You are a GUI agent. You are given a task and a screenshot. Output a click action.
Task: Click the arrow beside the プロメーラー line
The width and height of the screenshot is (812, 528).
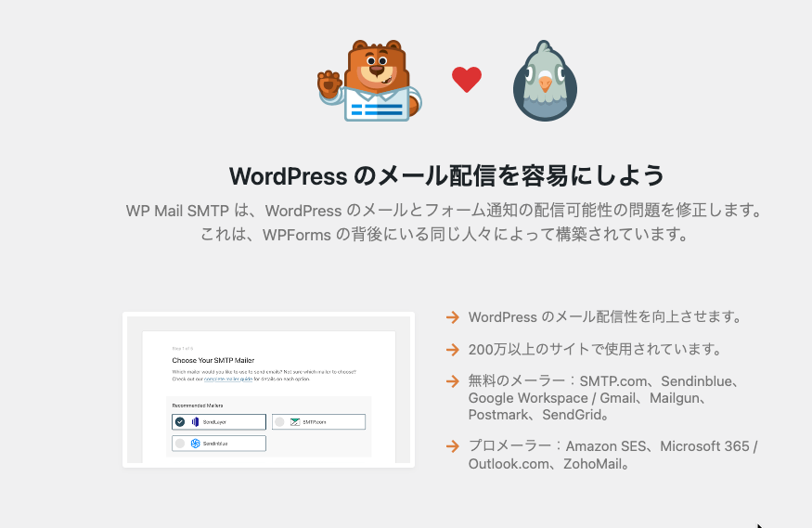tap(453, 446)
